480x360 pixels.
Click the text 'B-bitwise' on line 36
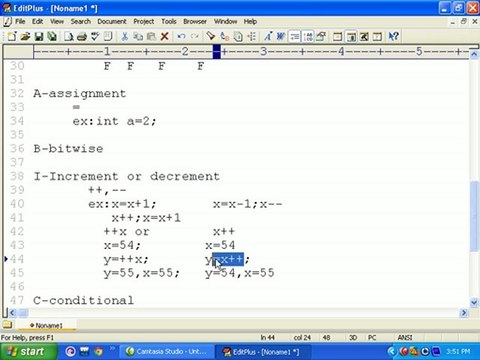coord(68,149)
